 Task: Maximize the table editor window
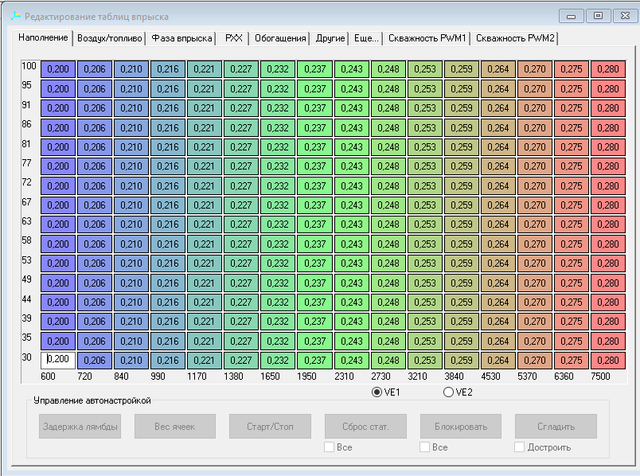tap(598, 16)
